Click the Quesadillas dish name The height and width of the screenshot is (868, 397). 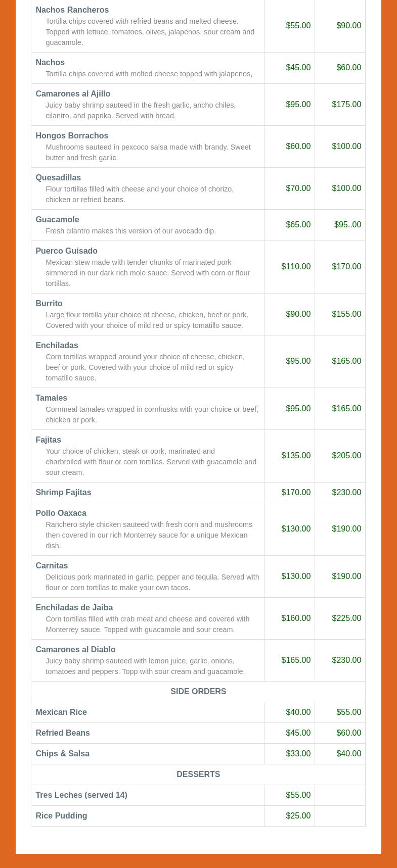click(58, 178)
